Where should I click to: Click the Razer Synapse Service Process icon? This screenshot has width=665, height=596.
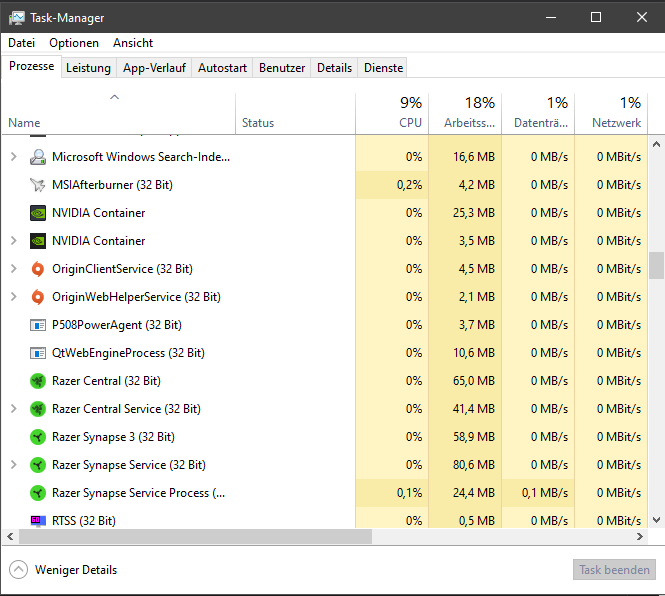point(38,493)
